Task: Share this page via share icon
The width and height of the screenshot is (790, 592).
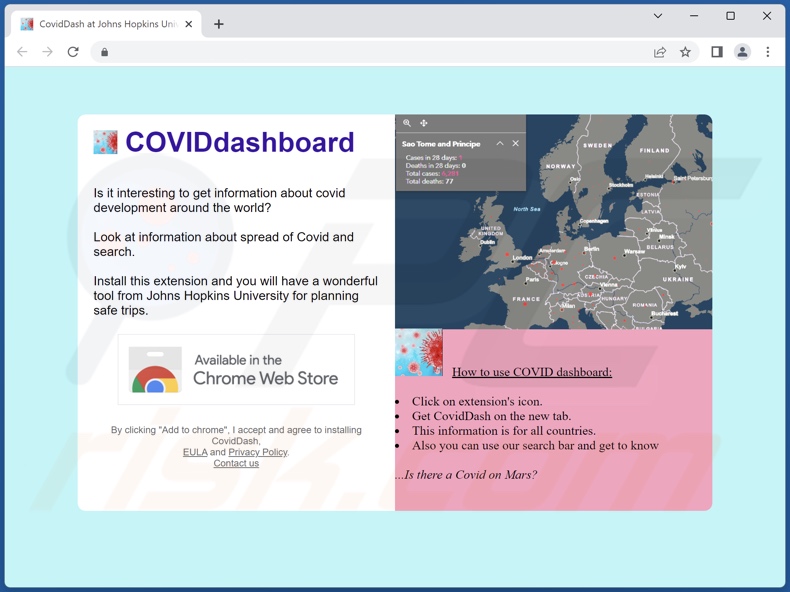Action: tap(660, 52)
